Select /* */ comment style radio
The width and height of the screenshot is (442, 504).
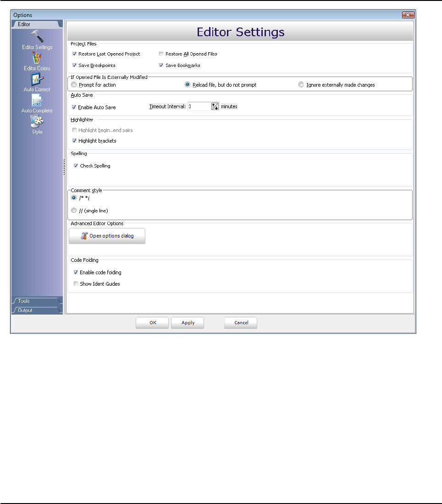click(74, 198)
